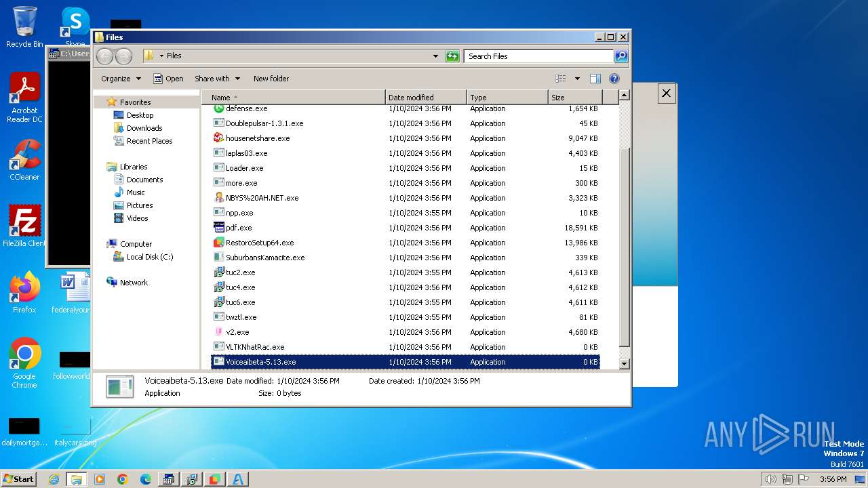The height and width of the screenshot is (488, 868).
Task: Select Network in the navigation pane
Action: pyautogui.click(x=134, y=283)
